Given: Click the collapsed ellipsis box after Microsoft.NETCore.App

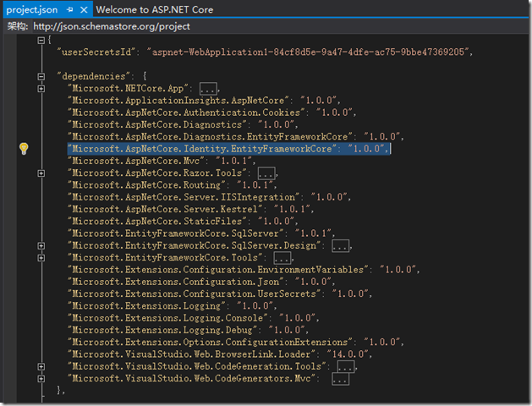Looking at the screenshot, I should coord(208,89).
